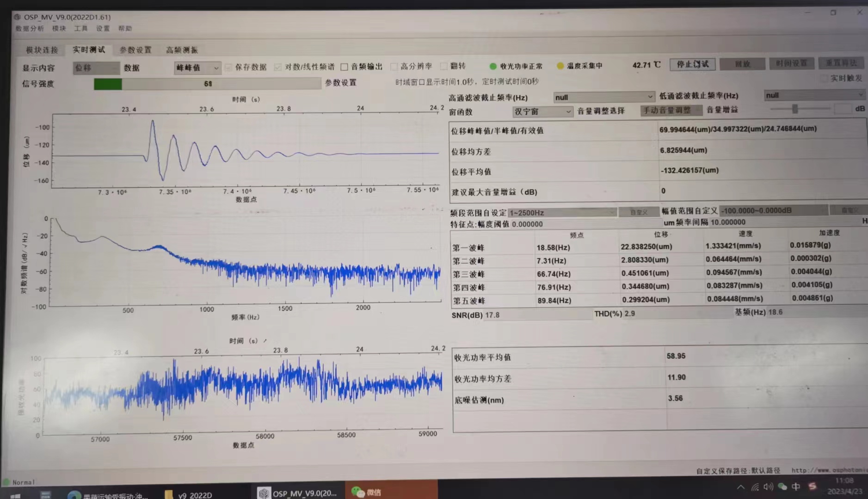This screenshot has width=868, height=499.
Task: Click the 音量增益 dB value field
Action: click(x=843, y=109)
